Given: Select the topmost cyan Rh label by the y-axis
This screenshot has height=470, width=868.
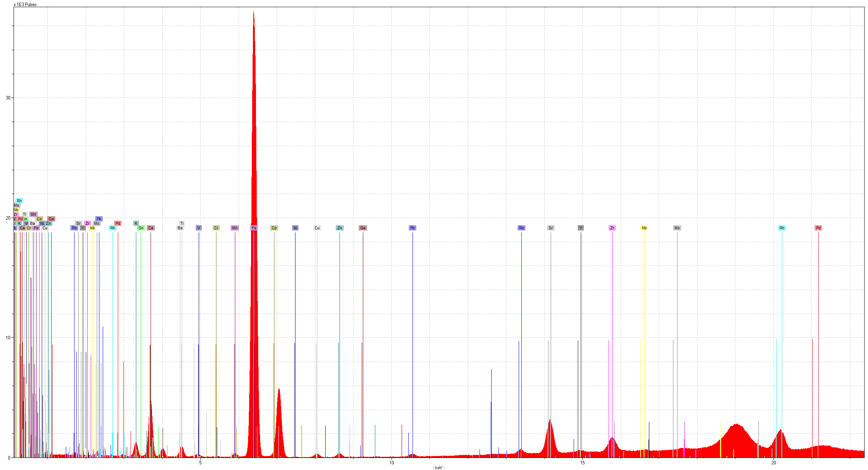Looking at the screenshot, I should pyautogui.click(x=19, y=201).
